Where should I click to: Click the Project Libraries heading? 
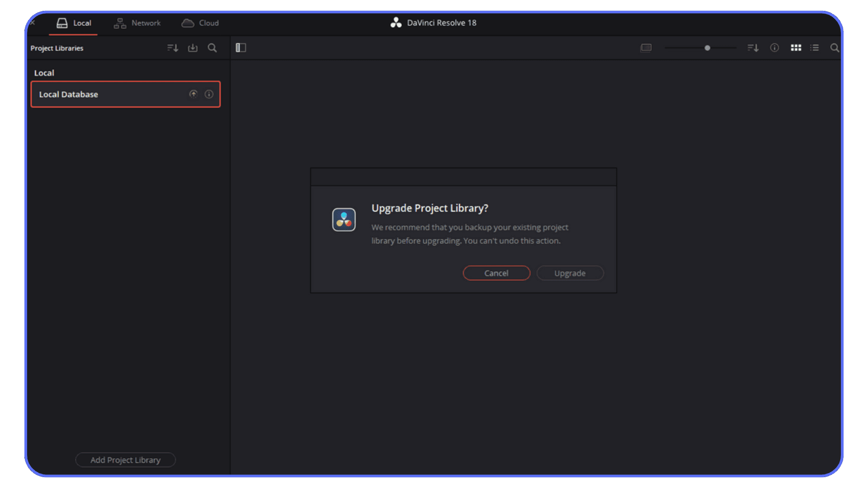[57, 48]
